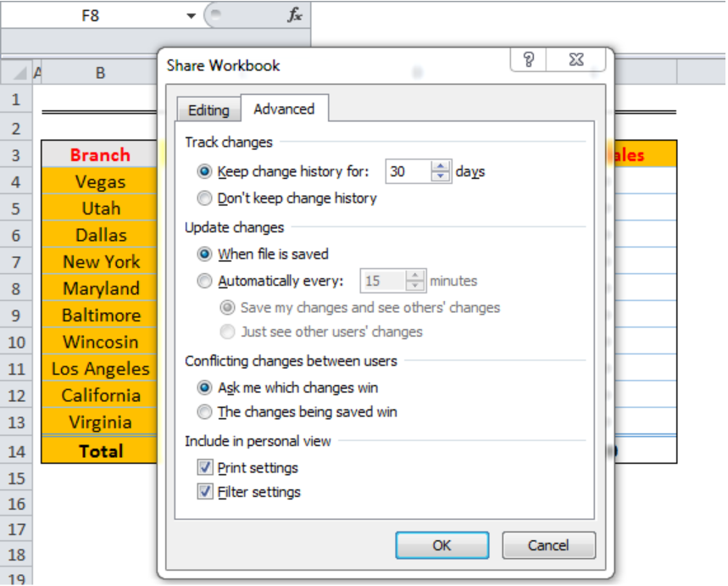The width and height of the screenshot is (728, 586).
Task: Open the Name Box dropdown arrow
Action: pyautogui.click(x=192, y=15)
